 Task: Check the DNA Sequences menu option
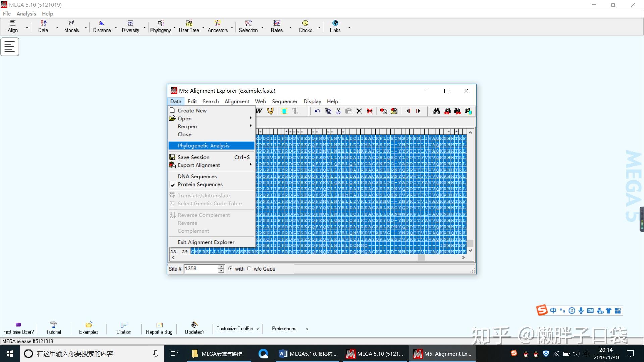tap(197, 176)
